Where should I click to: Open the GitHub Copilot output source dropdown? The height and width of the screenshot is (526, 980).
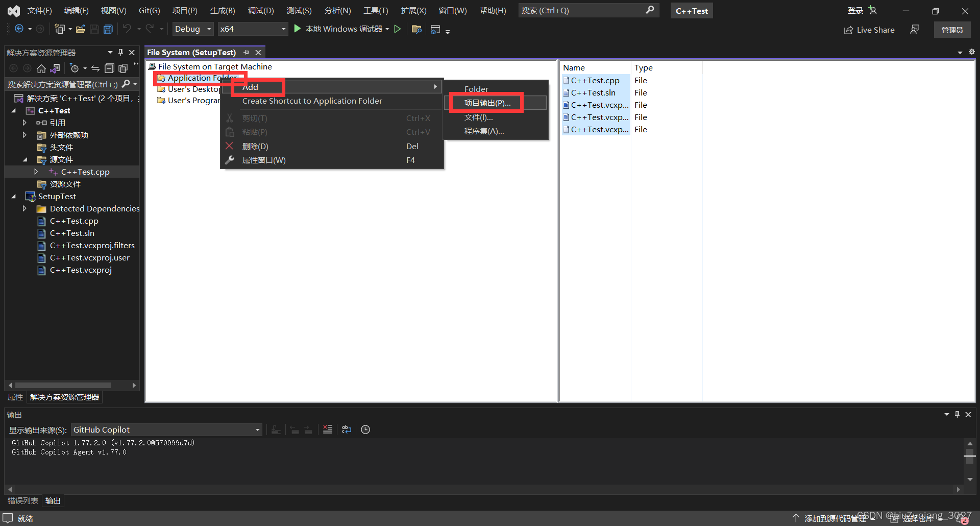pos(166,430)
